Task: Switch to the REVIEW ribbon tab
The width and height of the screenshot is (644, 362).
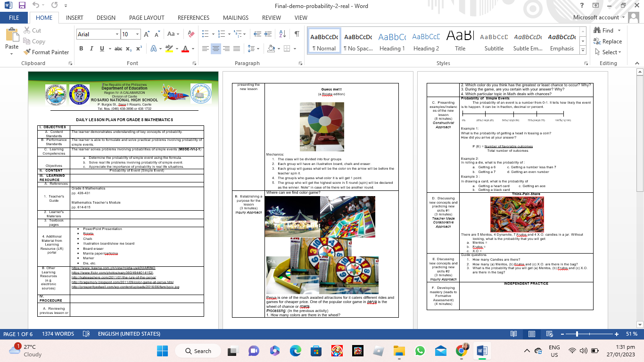Action: 272,18
